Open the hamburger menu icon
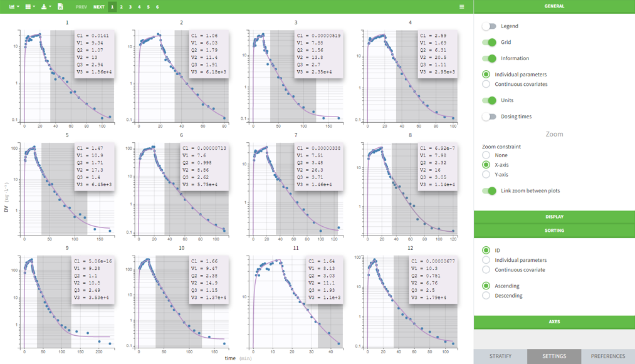The width and height of the screenshot is (635, 364). 461,7
